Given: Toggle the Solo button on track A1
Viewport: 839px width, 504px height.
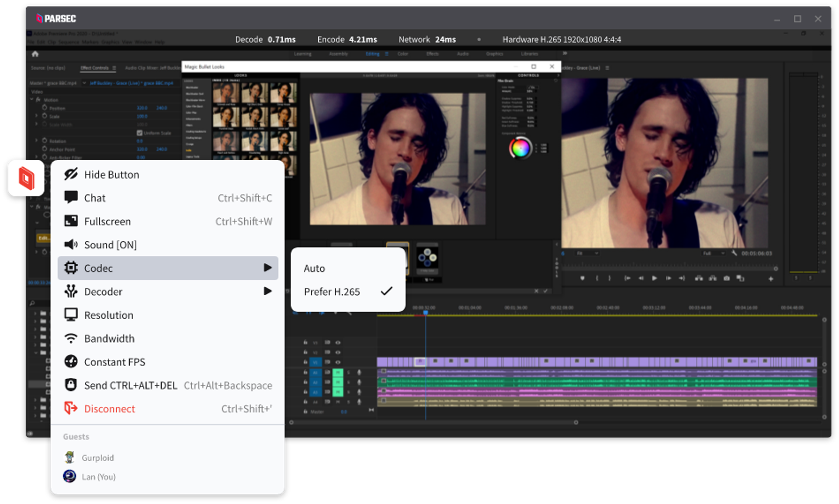Looking at the screenshot, I should point(349,373).
